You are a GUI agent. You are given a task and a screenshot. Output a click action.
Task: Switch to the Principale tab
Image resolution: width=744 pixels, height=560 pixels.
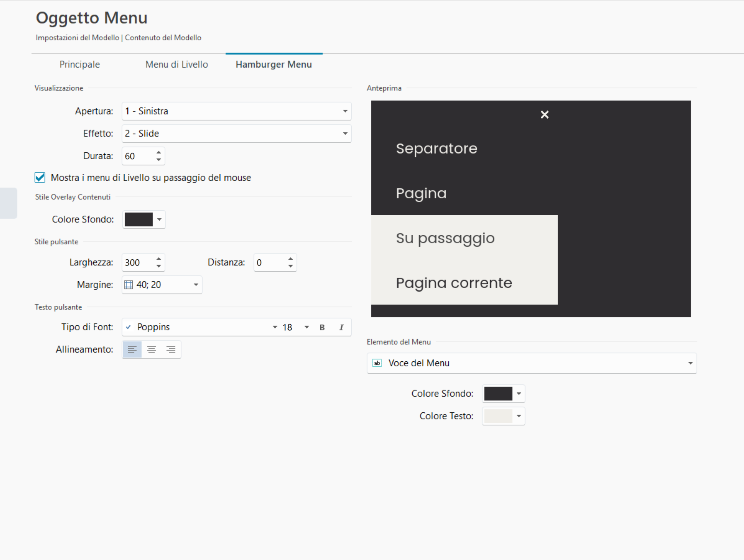pos(80,64)
